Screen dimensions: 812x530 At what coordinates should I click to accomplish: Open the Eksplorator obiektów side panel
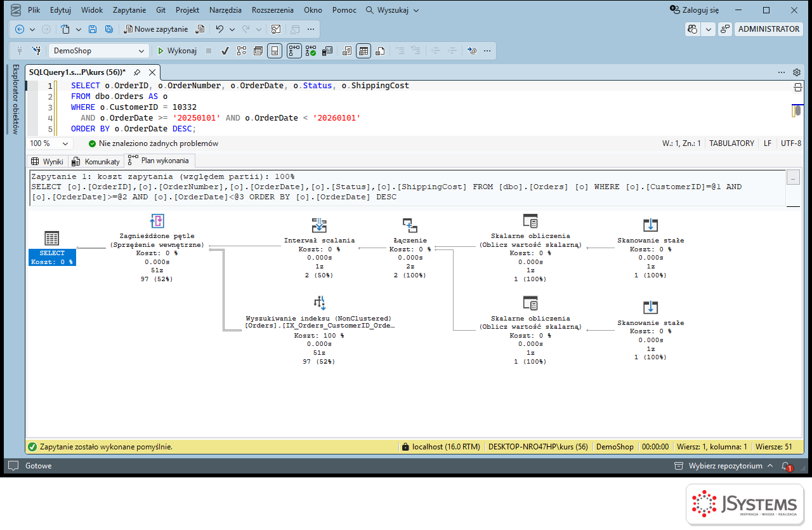[x=15, y=100]
